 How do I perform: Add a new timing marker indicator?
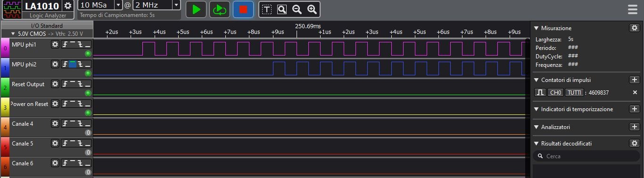point(635,109)
